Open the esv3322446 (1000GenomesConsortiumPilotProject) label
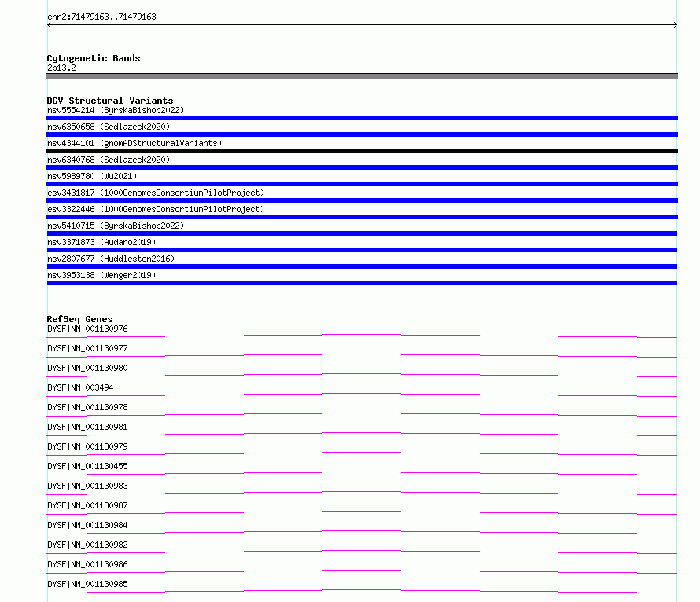 click(x=156, y=209)
